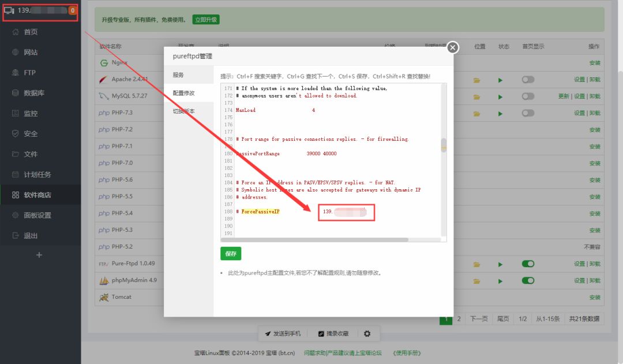Viewport: 623px width, 364px height.
Task: Enable homepage display toggle for Apache 2.4.41
Action: point(528,80)
